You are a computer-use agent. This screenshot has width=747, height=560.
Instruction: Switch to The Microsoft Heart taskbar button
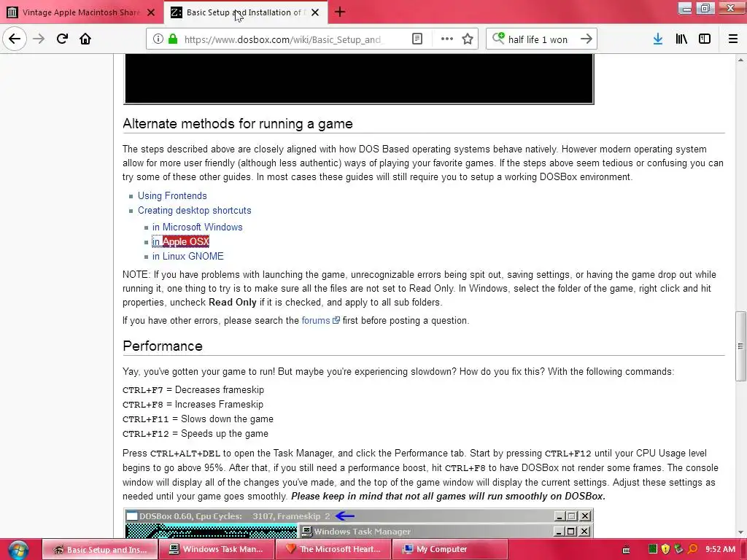[x=333, y=550]
